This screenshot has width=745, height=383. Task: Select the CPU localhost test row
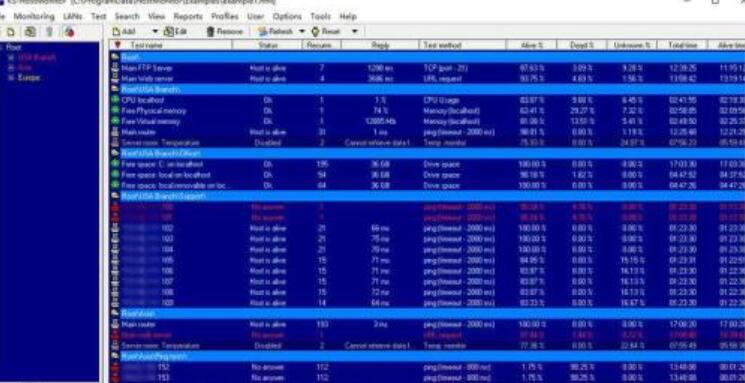(x=427, y=100)
